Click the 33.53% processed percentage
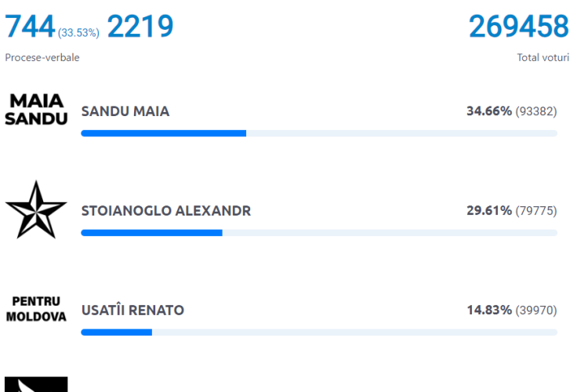This screenshot has height=392, width=588. point(78,33)
